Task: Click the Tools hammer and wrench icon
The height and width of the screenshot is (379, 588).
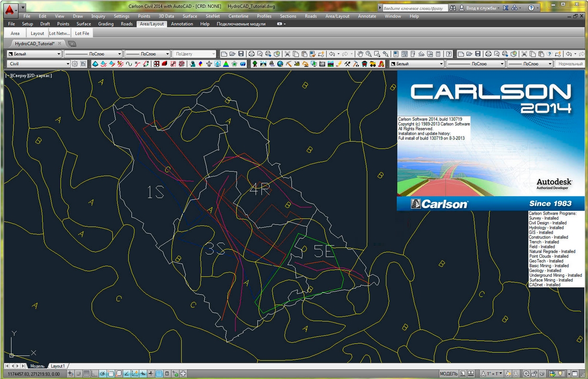Action: 348,64
